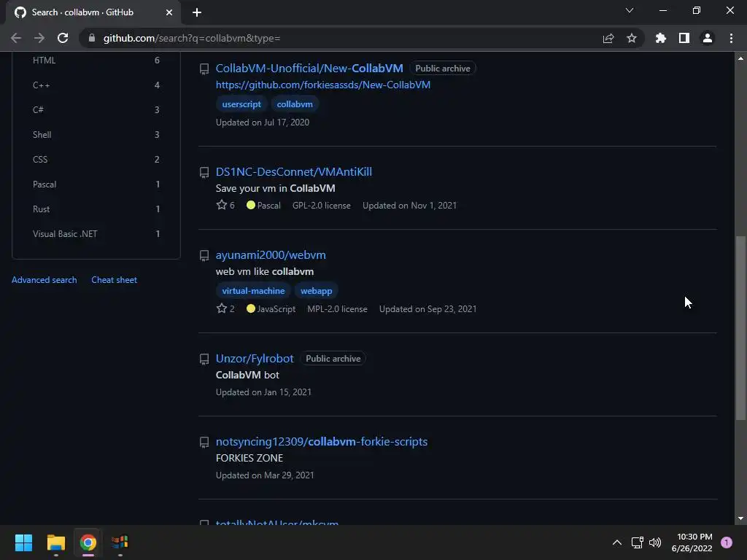Open CollabVM-Unofficial/New-CollabVM repository
Viewport: 747px width, 560px height.
309,68
